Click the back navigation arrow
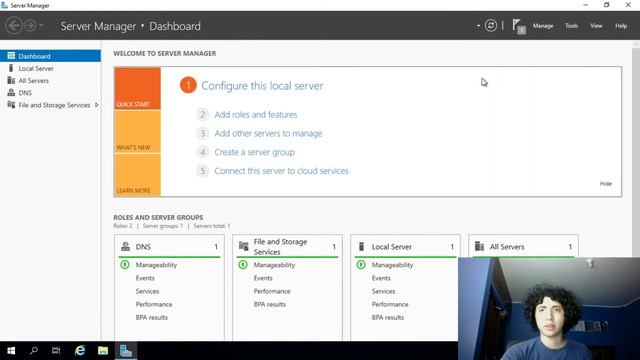This screenshot has height=360, width=640. [14, 26]
